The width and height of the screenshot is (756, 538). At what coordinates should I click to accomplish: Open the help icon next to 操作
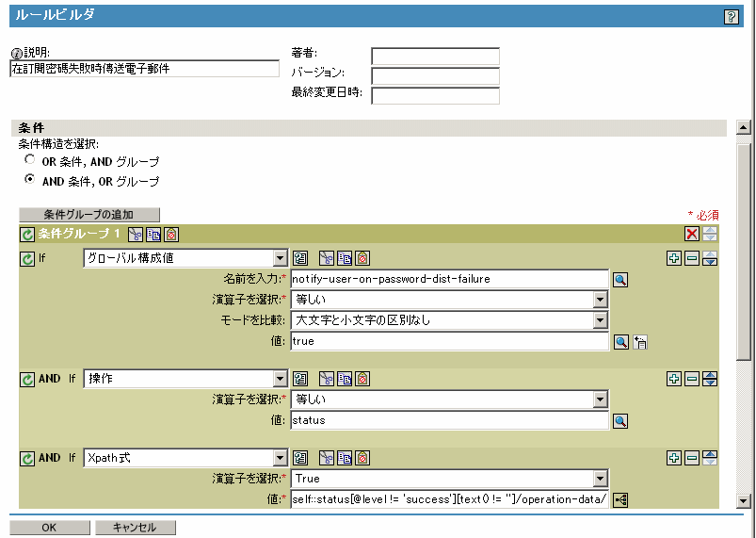tap(300, 379)
